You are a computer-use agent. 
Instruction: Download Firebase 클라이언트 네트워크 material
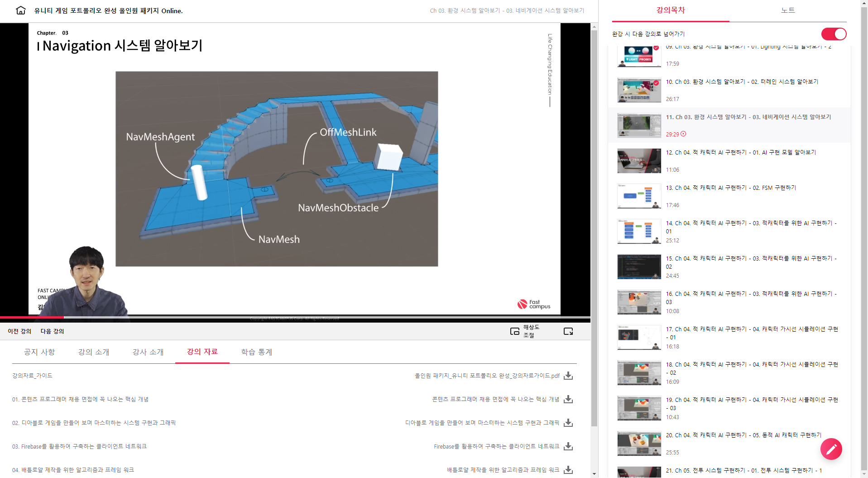(x=568, y=446)
